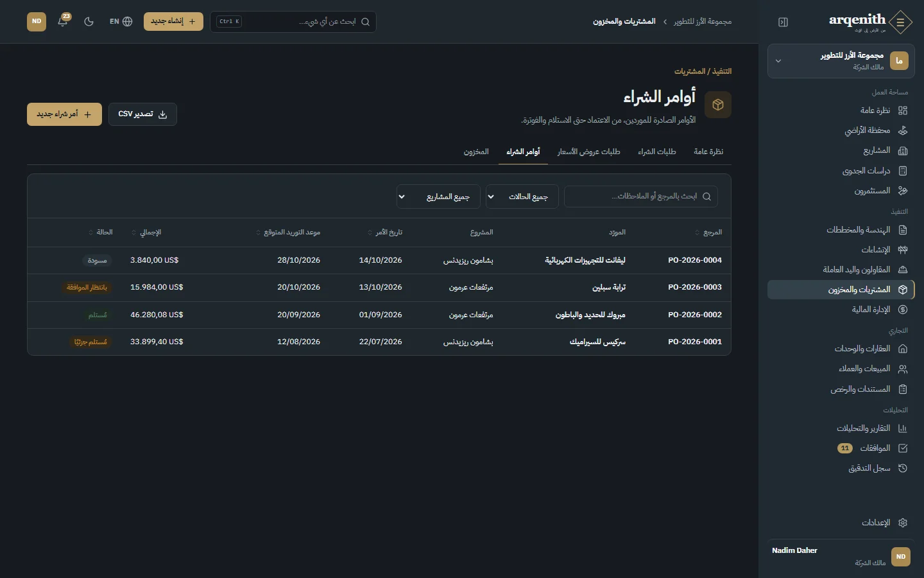Open الموافقات approvals in sidebar
This screenshot has width=924, height=578.
click(841, 448)
